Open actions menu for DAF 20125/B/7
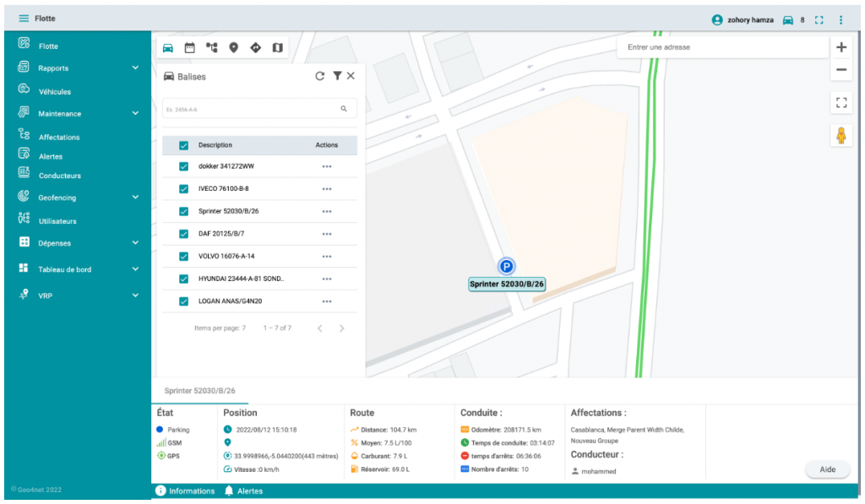 [x=327, y=235]
